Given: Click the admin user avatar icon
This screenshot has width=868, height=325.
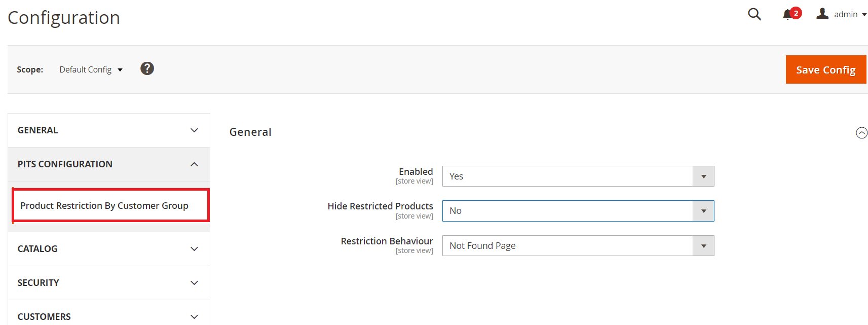Looking at the screenshot, I should pos(822,14).
